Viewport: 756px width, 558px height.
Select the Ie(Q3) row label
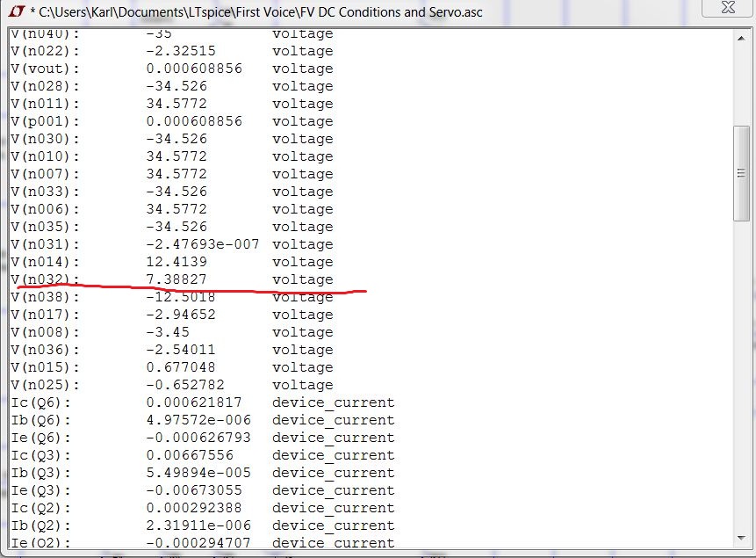[x=40, y=490]
